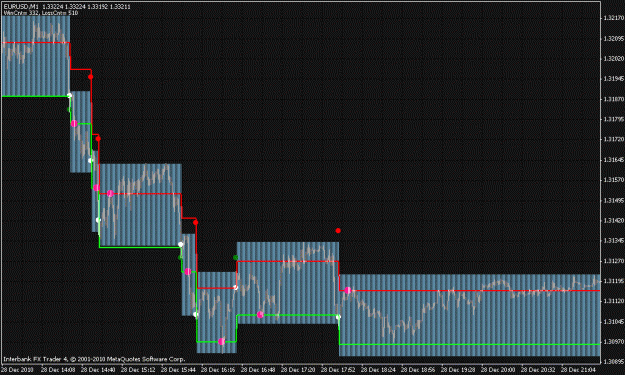Screen dimensions: 625x375
Task: Click the 28 Dec 21:04 time label
Action: 578,370
